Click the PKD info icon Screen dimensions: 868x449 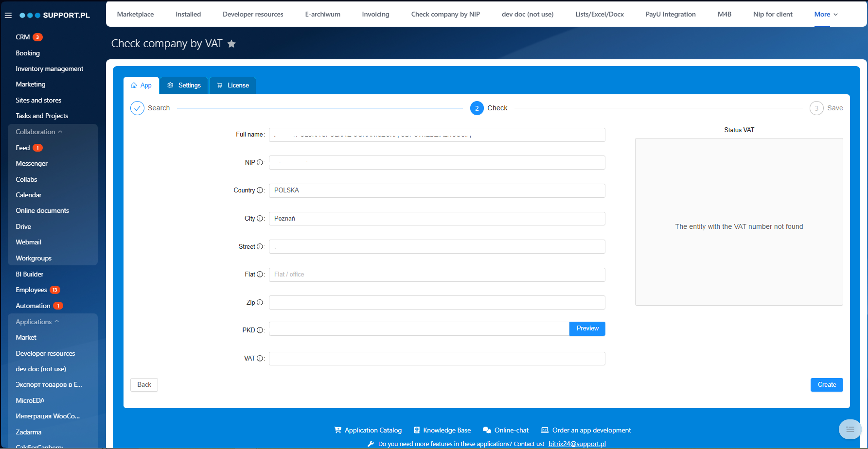click(260, 330)
